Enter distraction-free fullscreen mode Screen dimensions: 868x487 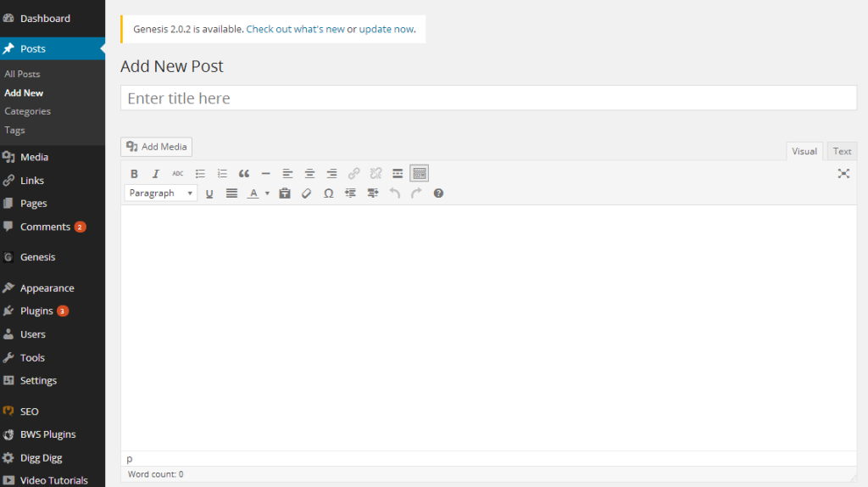(x=843, y=174)
